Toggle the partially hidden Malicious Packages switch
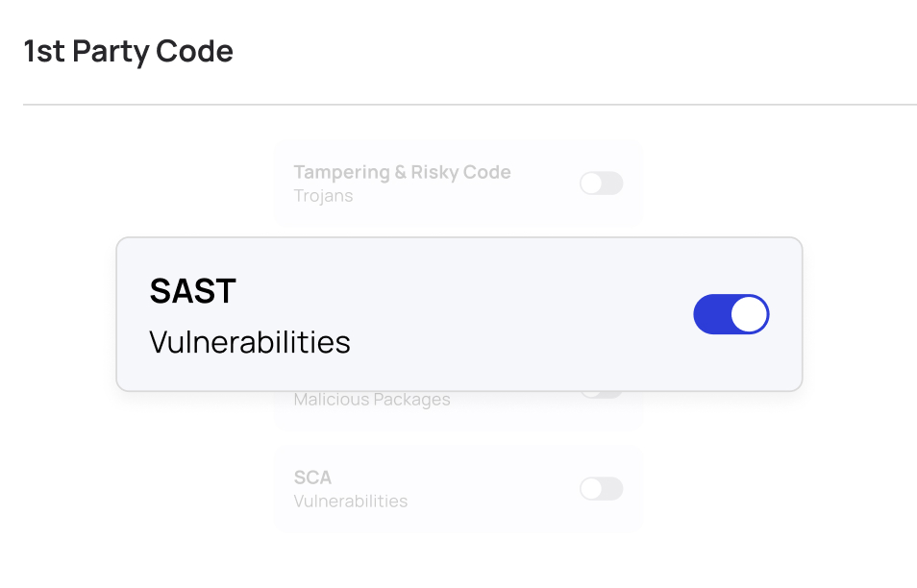This screenshot has width=917, height=588. tap(602, 395)
